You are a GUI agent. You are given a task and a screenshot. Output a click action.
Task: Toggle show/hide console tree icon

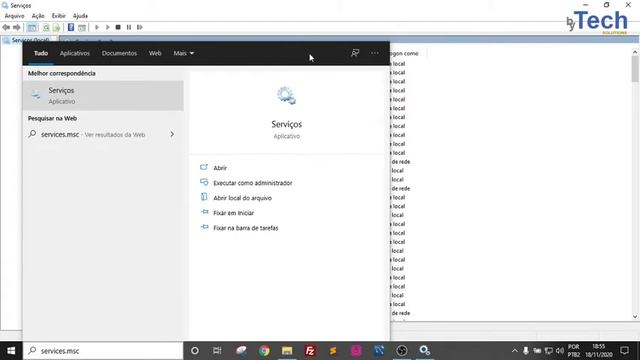(x=32, y=27)
